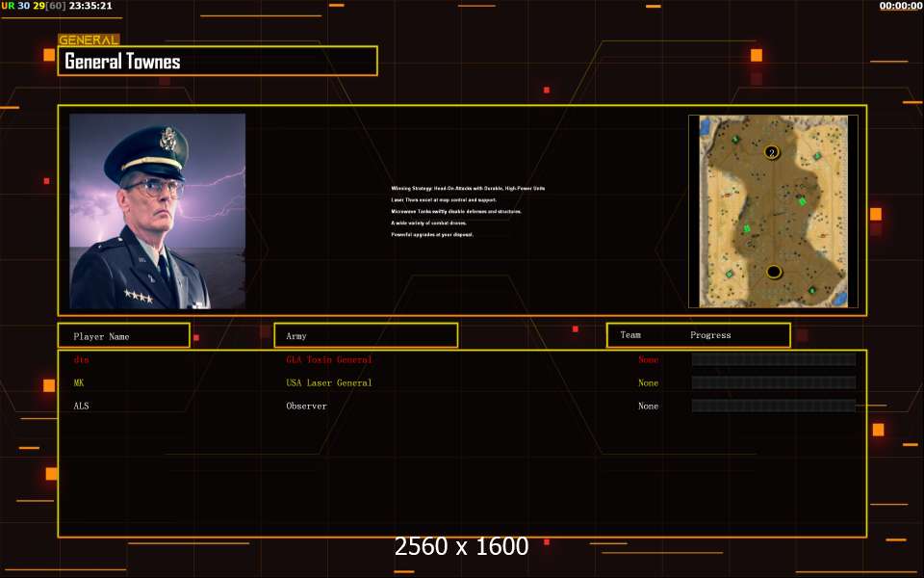Select the red player name 'dtn'
The image size is (924, 578).
click(81, 359)
